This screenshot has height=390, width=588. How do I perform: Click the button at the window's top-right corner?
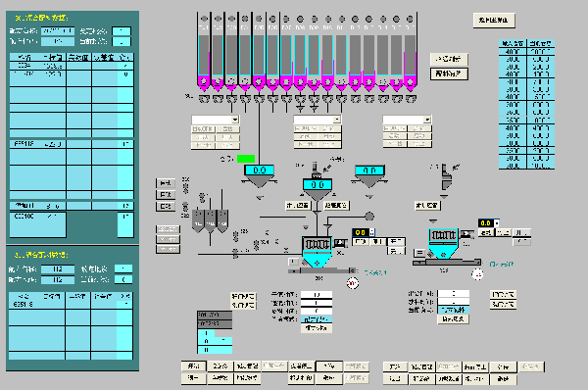(x=494, y=21)
